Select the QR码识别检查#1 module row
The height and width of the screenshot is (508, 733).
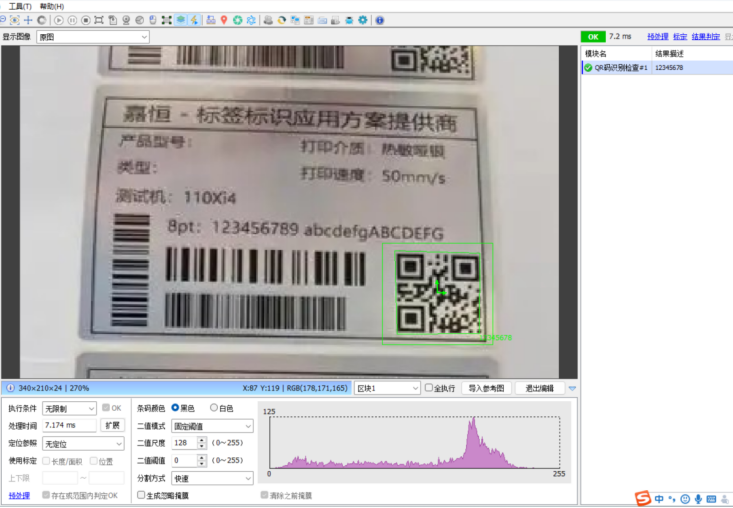click(x=657, y=68)
